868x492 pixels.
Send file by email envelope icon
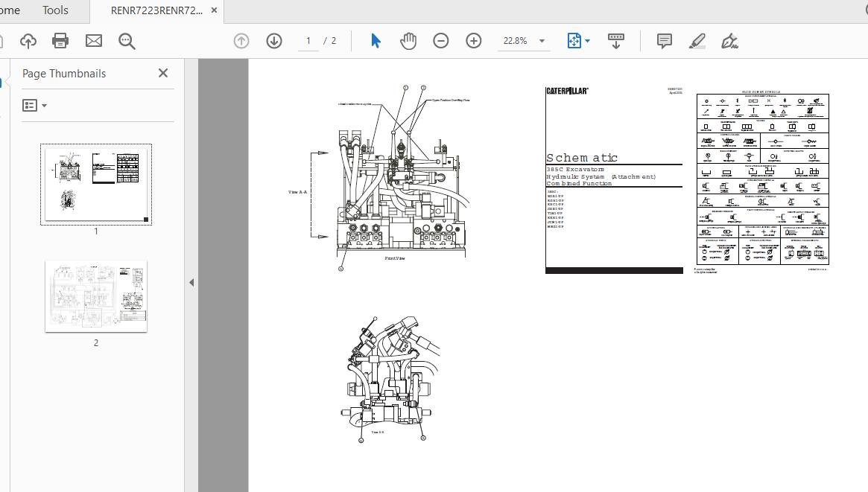[x=94, y=41]
